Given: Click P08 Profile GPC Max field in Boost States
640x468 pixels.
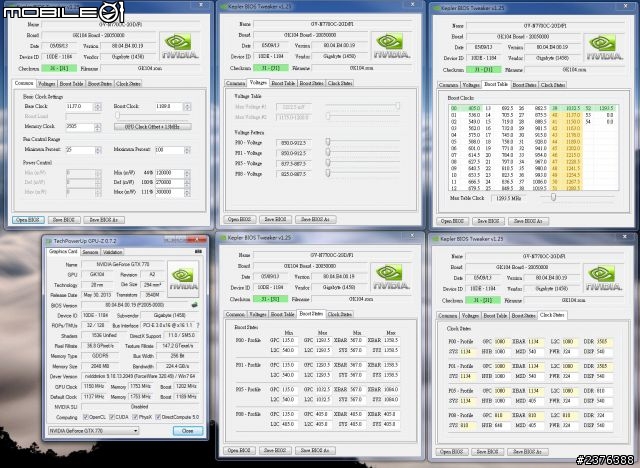Looking at the screenshot, I should [322, 414].
